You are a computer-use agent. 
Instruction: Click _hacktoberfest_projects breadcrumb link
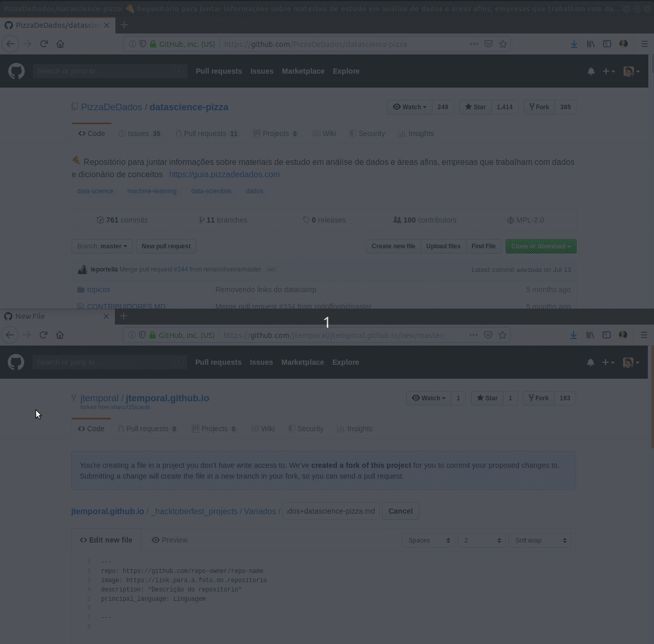194,511
